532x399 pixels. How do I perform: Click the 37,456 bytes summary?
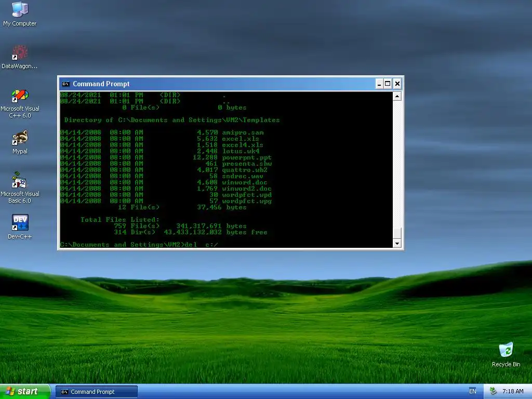(x=221, y=207)
